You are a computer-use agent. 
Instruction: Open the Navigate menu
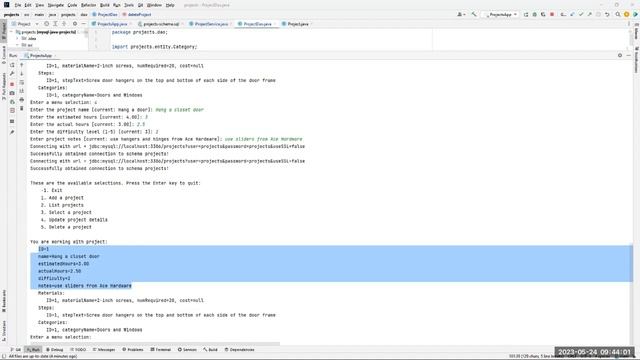click(x=56, y=5)
